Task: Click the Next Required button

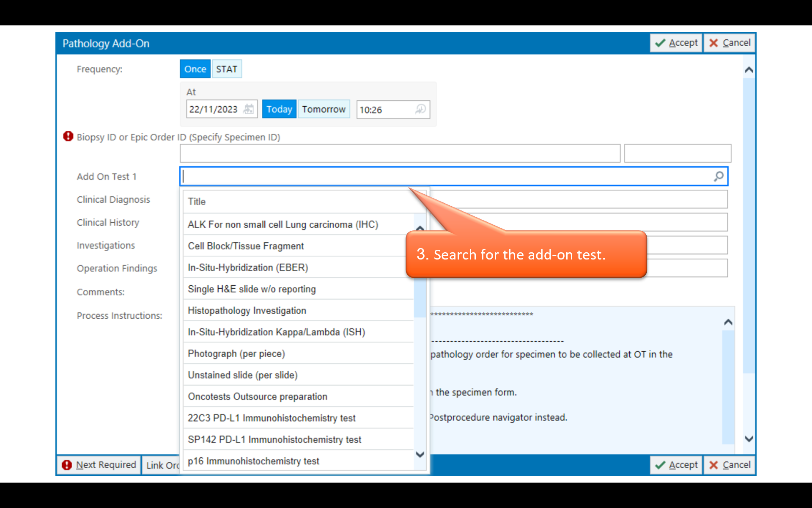Action: 99,465
